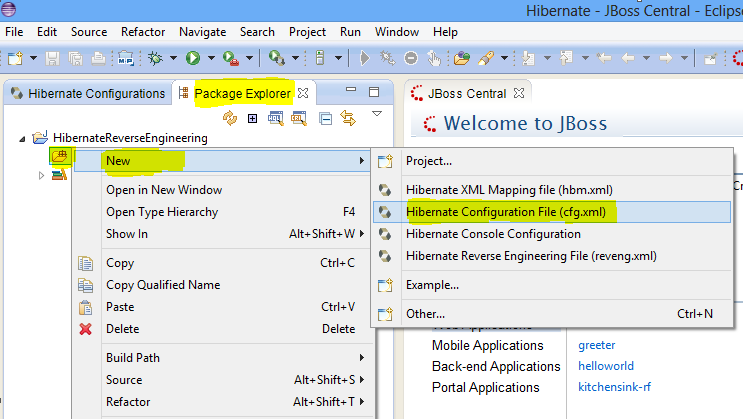Select Other... in the New submenu
This screenshot has height=419, width=743.
(x=552, y=314)
